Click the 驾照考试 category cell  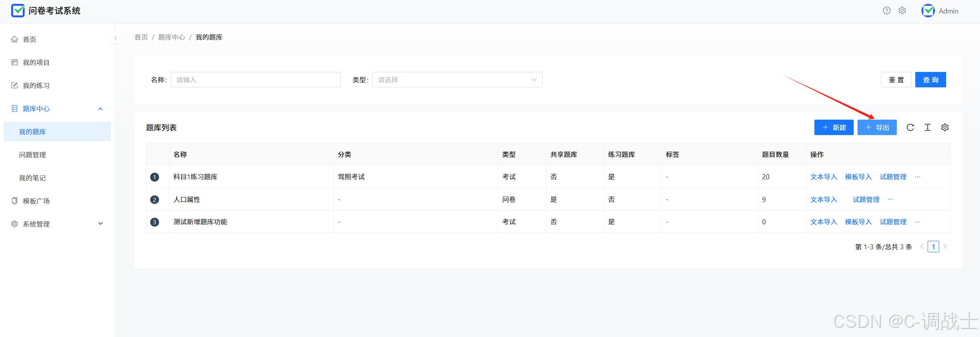click(x=416, y=177)
